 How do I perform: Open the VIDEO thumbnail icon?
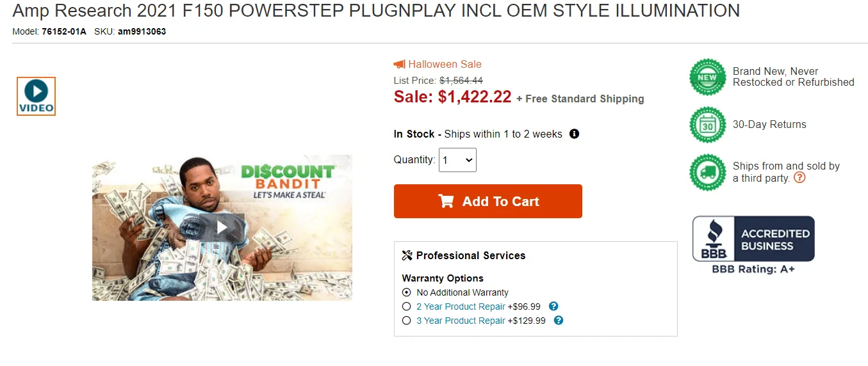pos(37,96)
